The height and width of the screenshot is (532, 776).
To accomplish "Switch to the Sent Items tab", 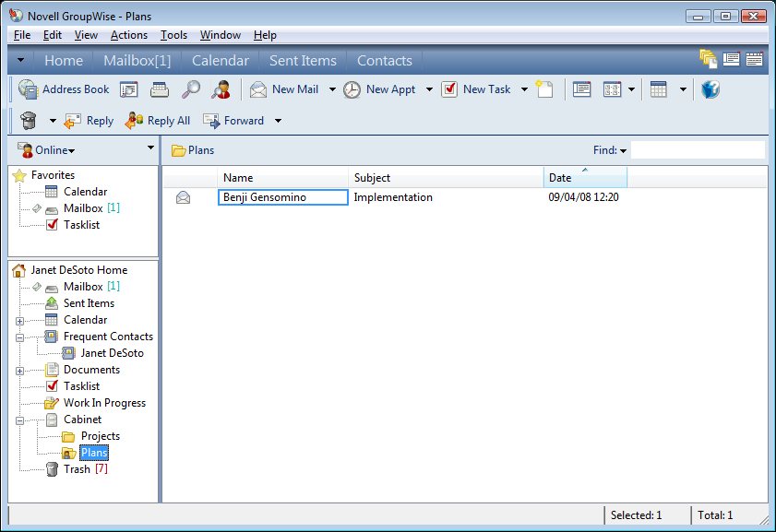I will (x=303, y=60).
